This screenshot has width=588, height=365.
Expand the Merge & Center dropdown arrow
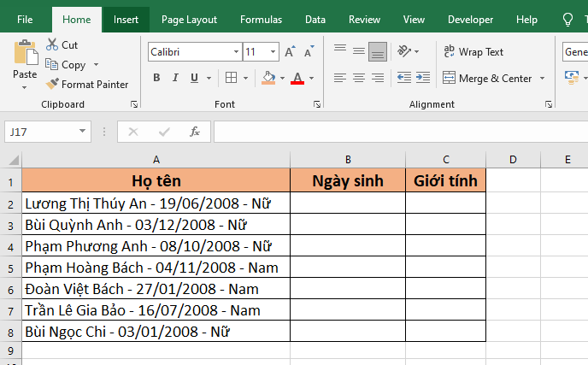(x=541, y=79)
